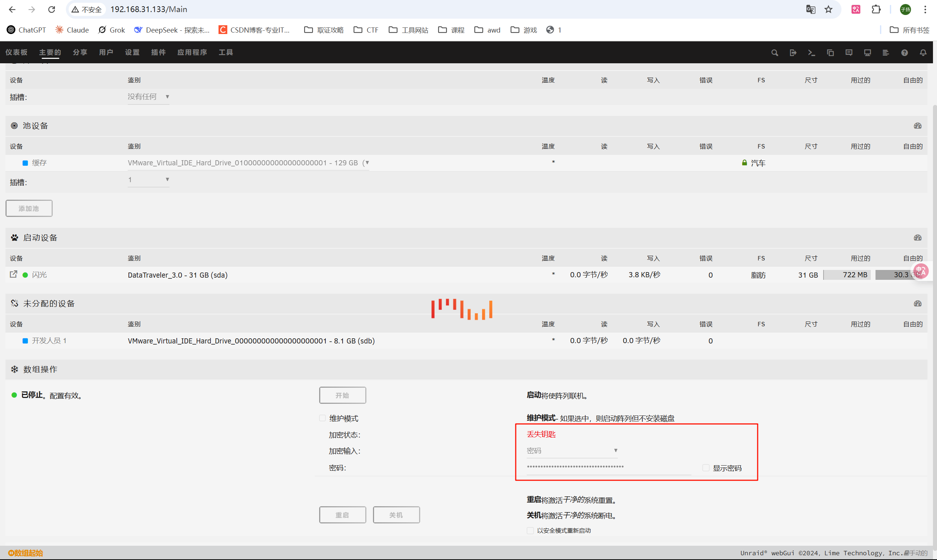Screen dimensions: 937x560
Task: Click the 722 MB used space bar
Action: pyautogui.click(x=847, y=275)
